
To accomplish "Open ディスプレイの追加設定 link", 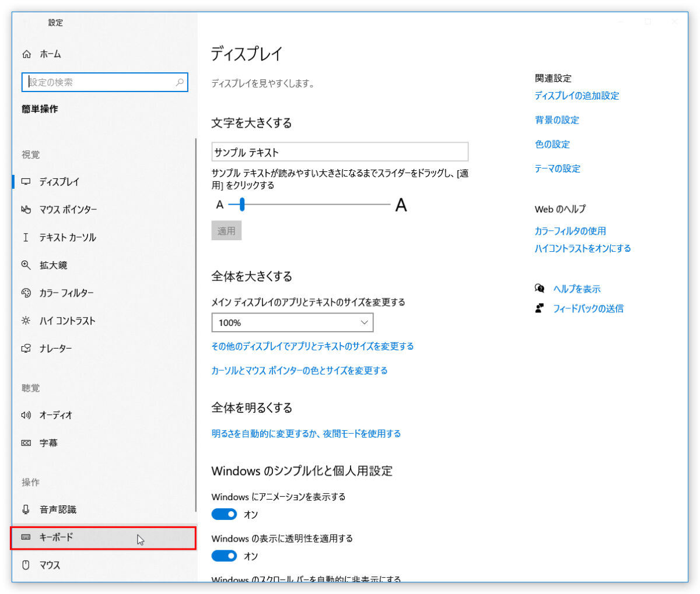I will pyautogui.click(x=577, y=96).
